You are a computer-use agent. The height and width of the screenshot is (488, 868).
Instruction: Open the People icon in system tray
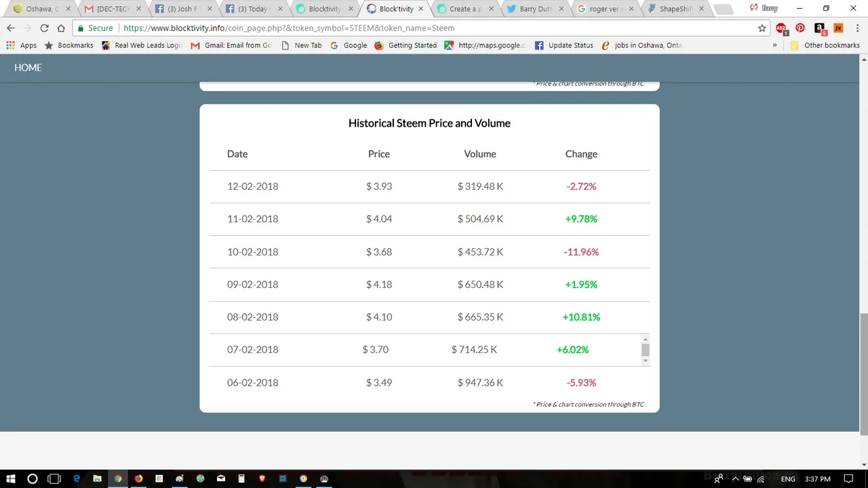(x=719, y=479)
